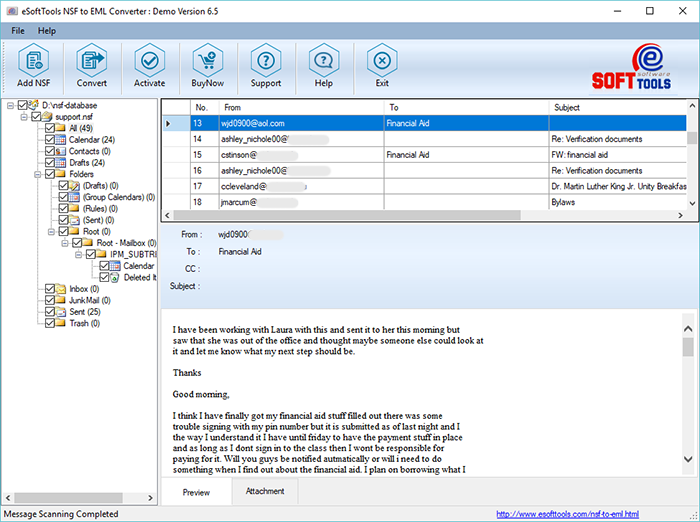The width and height of the screenshot is (700, 522).
Task: Click the (Group Calendars) folder icon
Action: (74, 197)
